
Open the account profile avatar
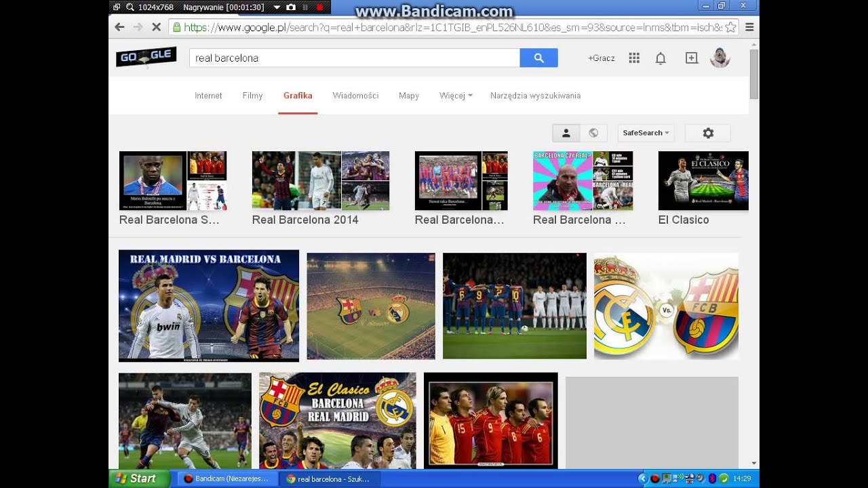tap(719, 58)
